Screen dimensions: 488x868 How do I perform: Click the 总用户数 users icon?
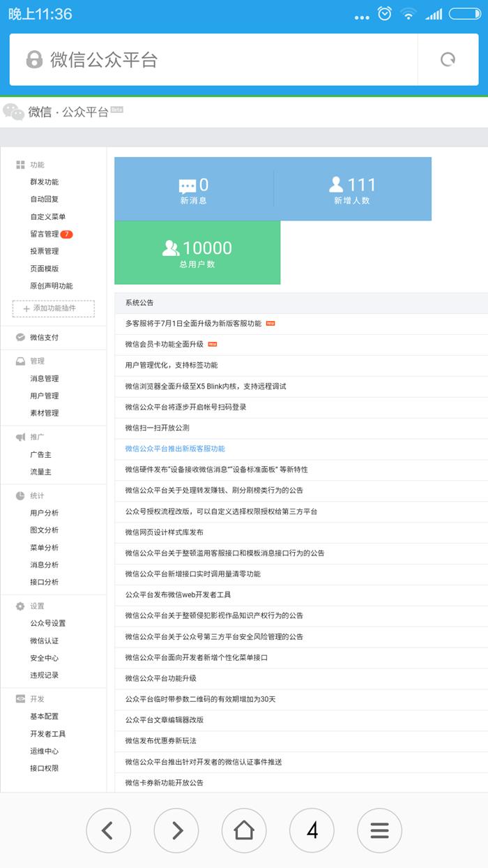pyautogui.click(x=171, y=248)
